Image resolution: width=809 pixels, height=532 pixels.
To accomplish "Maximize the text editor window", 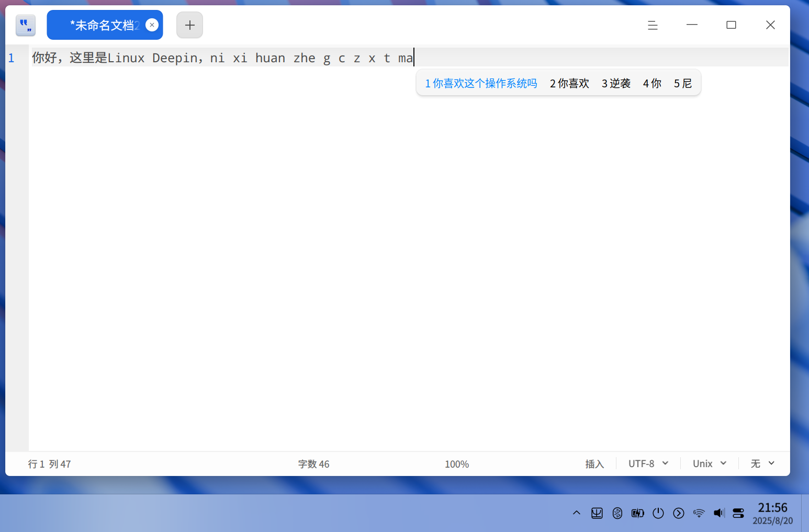I will pos(731,25).
